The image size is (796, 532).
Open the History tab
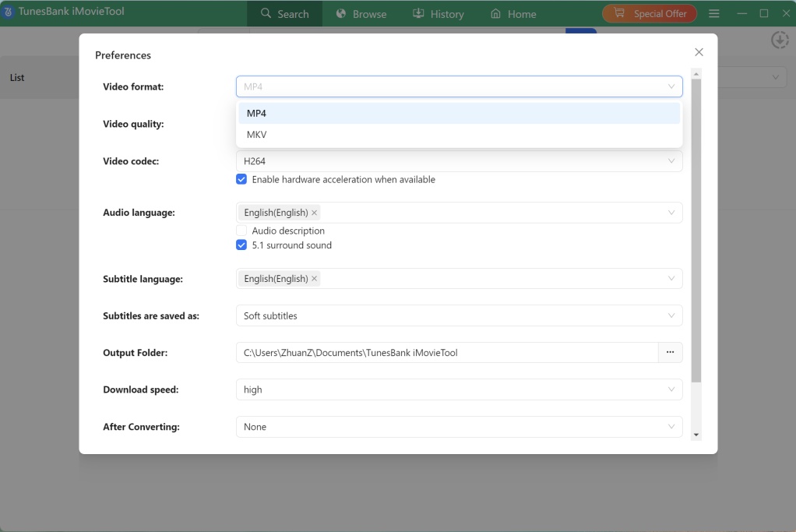coord(438,14)
